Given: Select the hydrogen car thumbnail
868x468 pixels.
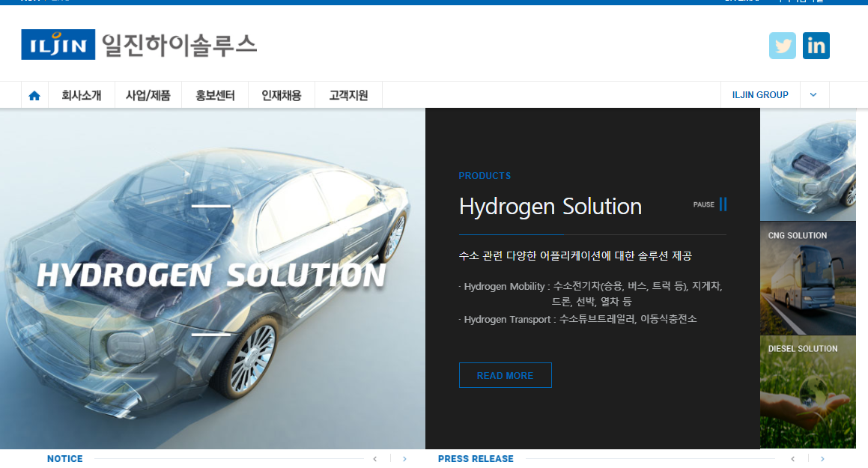Looking at the screenshot, I should pyautogui.click(x=807, y=164).
